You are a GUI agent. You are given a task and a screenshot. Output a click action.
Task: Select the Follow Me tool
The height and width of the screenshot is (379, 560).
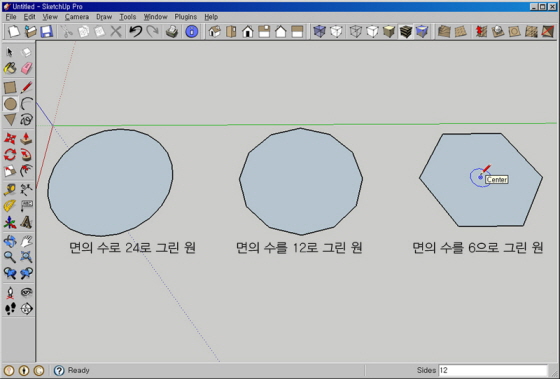pos(26,155)
